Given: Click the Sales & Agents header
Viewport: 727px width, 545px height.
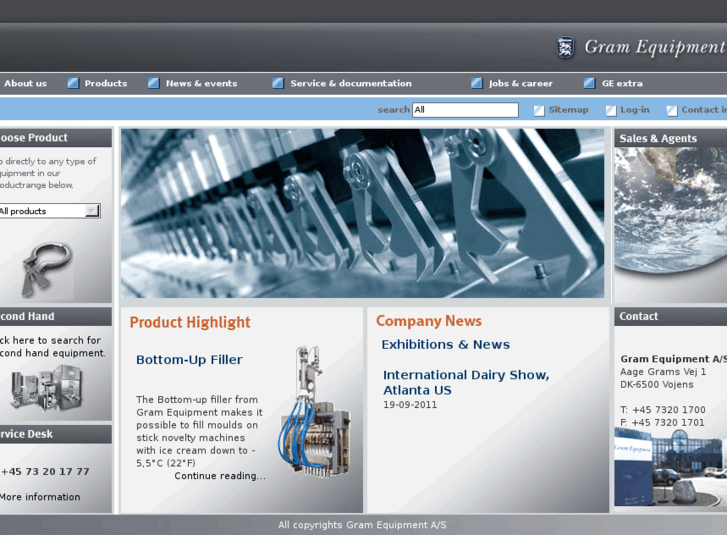Looking at the screenshot, I should pyautogui.click(x=670, y=138).
